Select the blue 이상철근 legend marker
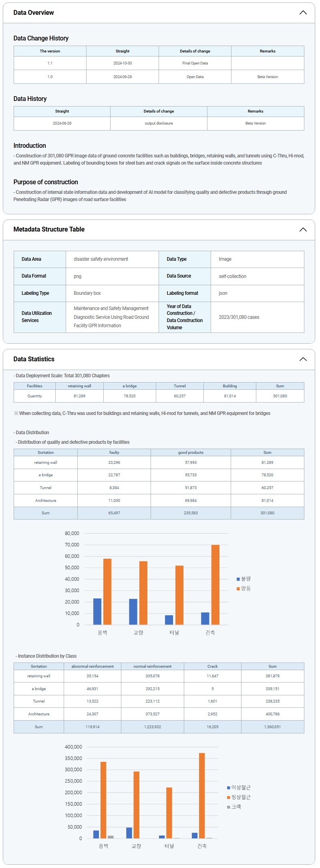Viewport: 320px width, 868px height. click(x=229, y=788)
